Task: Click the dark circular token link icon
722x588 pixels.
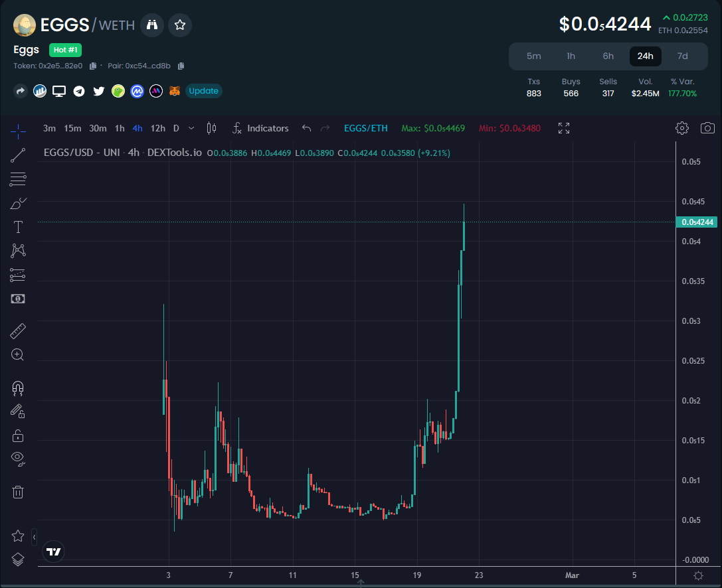Action: (x=156, y=91)
